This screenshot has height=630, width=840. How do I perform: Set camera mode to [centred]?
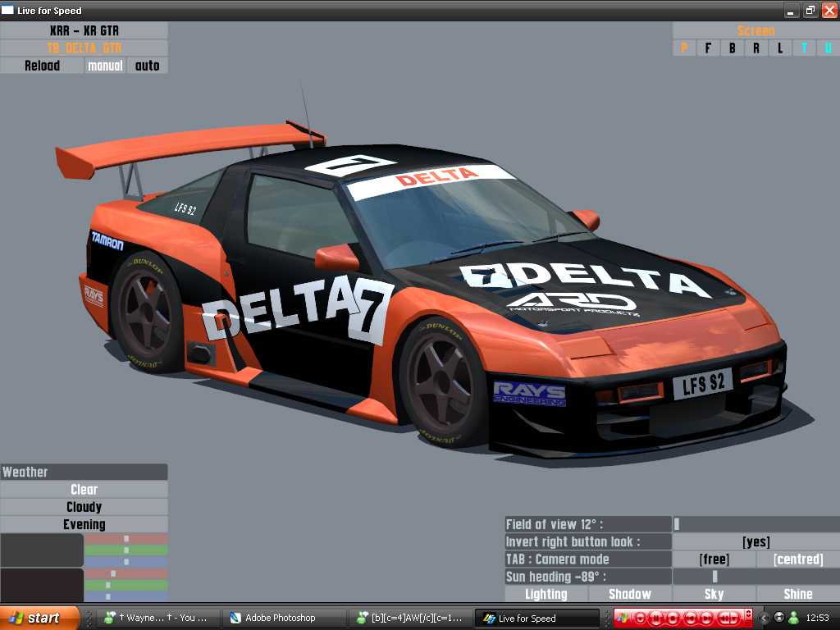(798, 559)
